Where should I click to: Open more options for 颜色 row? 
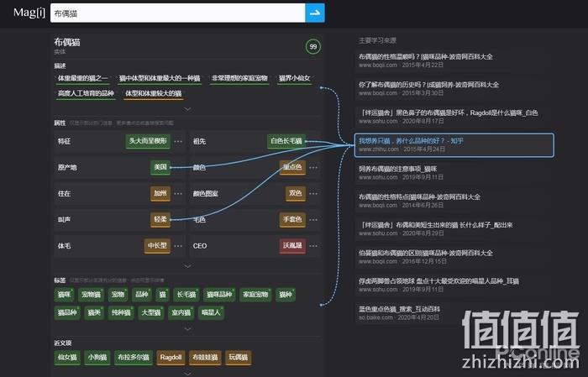[x=313, y=168]
